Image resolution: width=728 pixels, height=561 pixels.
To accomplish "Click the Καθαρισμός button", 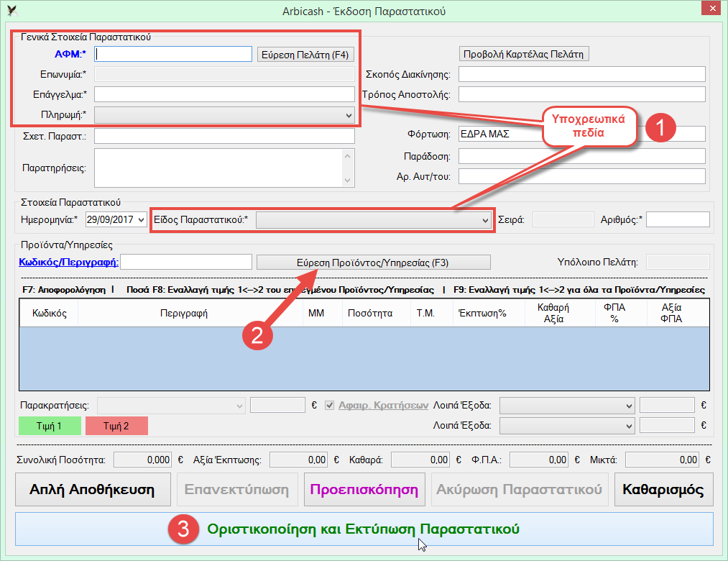I will click(x=663, y=490).
